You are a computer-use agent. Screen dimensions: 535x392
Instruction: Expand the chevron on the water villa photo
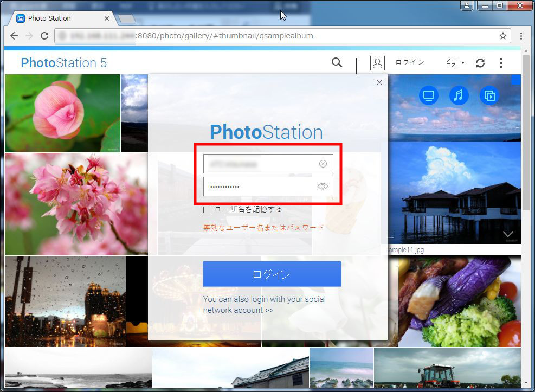pyautogui.click(x=508, y=234)
